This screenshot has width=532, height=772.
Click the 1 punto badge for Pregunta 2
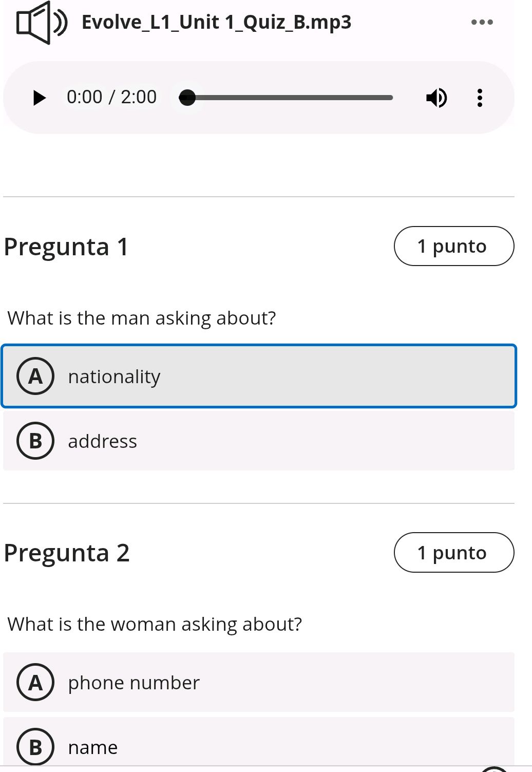(453, 553)
